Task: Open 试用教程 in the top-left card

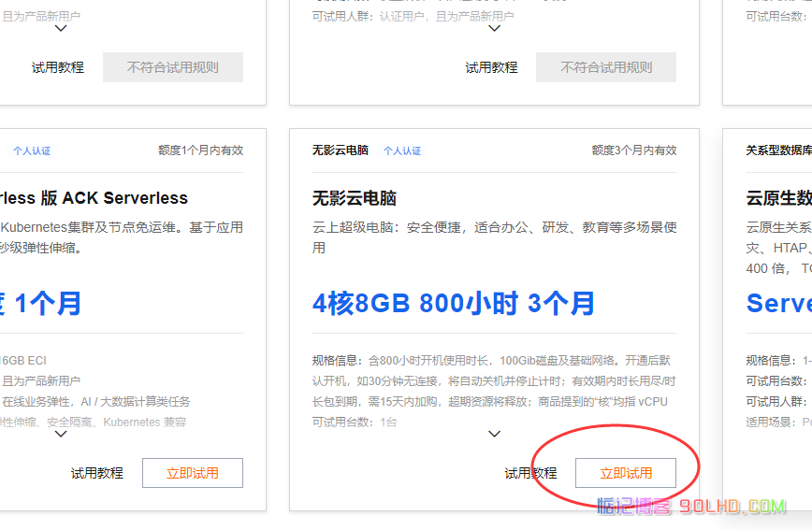Action: [x=57, y=67]
